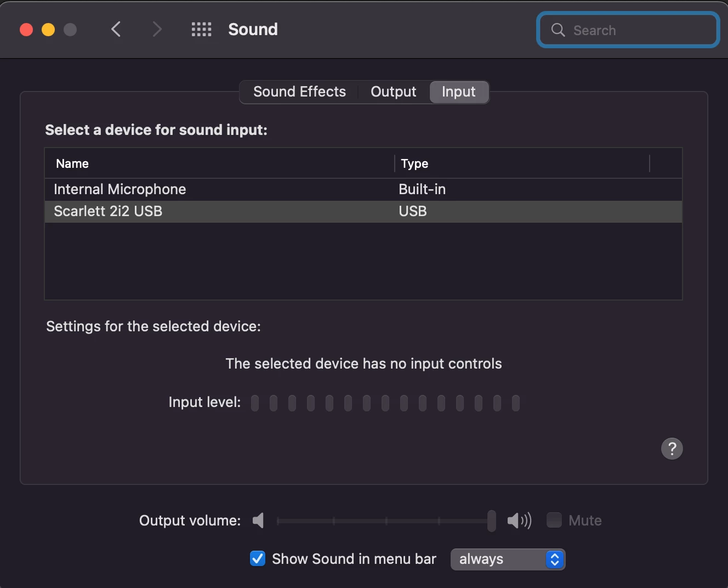Screen dimensions: 728x588
Task: Click the yellow minimize window button
Action: click(x=48, y=30)
